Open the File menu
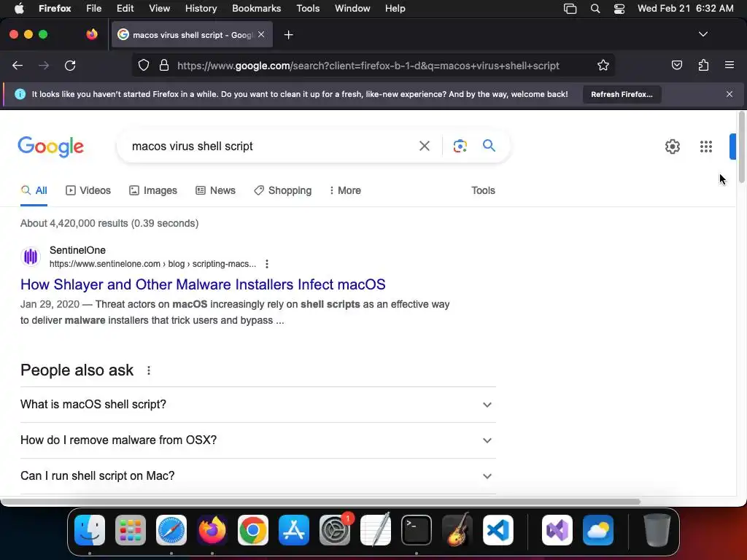Screen dimensions: 747x560 coord(94,9)
